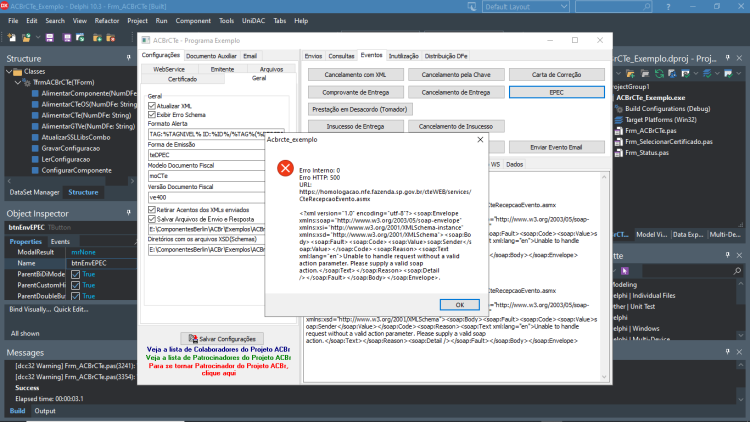Click the Salvar Configurações button
This screenshot has width=750, height=422.
pyautogui.click(x=222, y=339)
